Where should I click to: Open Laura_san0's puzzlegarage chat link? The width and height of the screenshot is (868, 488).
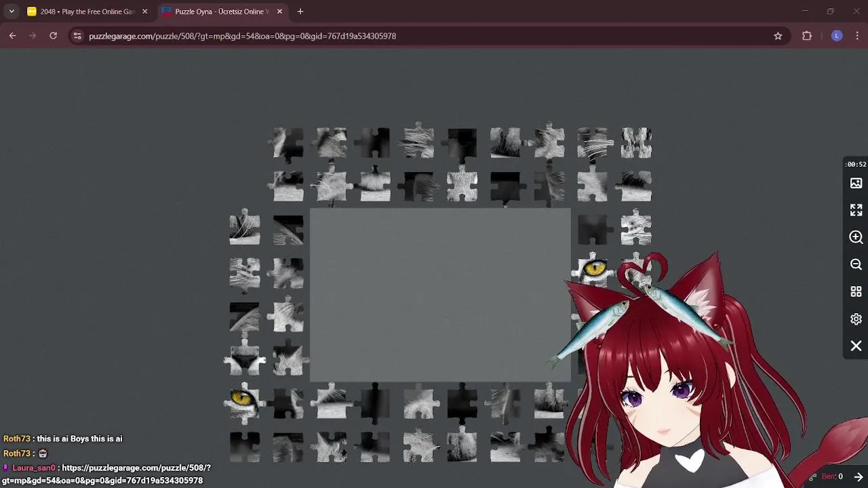click(106, 474)
